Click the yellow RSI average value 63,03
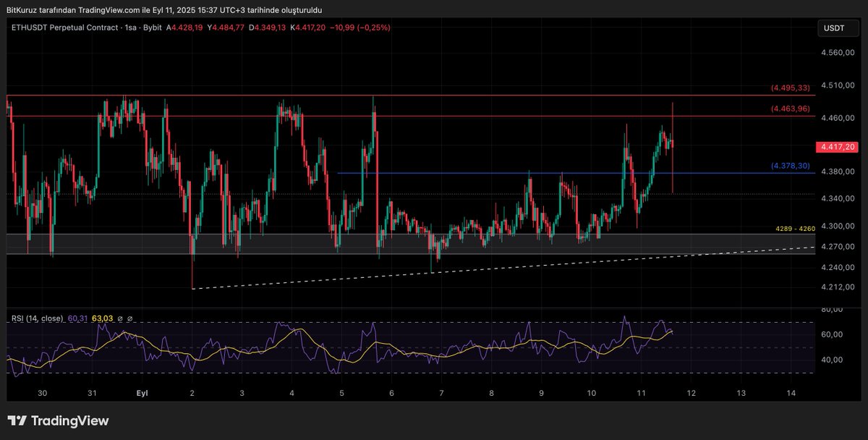The height and width of the screenshot is (440, 868). pyautogui.click(x=103, y=318)
